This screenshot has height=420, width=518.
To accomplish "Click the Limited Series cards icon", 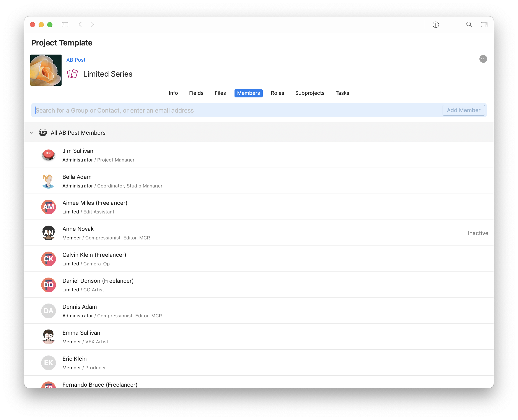I will coord(72,74).
